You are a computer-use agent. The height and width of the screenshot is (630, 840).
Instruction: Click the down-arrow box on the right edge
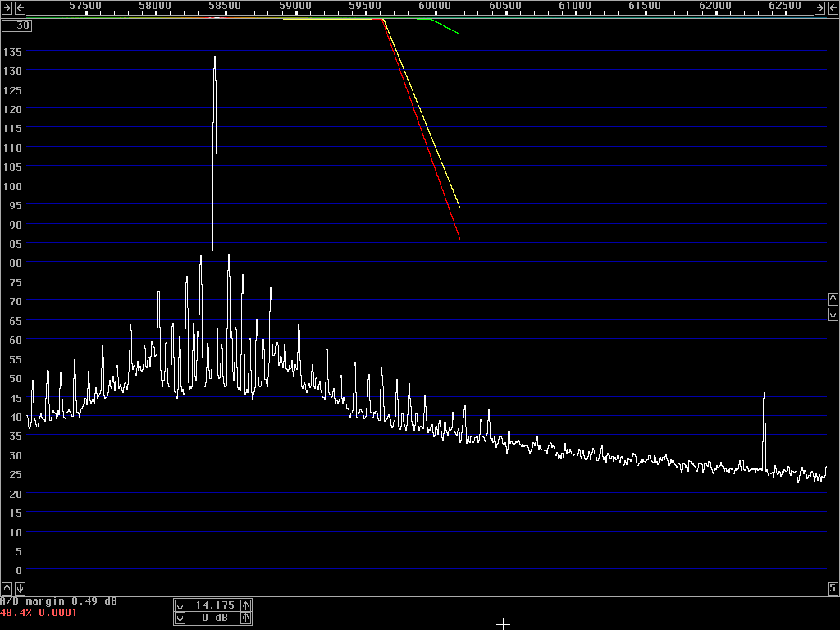point(833,314)
